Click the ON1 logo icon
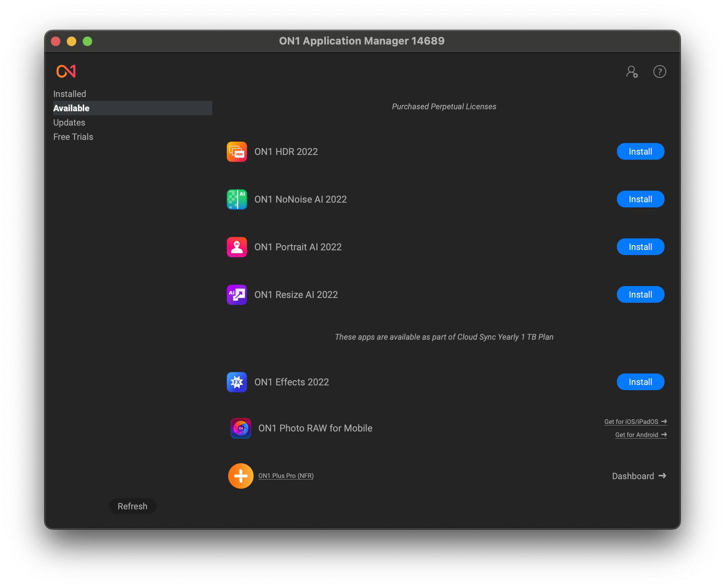 click(x=66, y=71)
